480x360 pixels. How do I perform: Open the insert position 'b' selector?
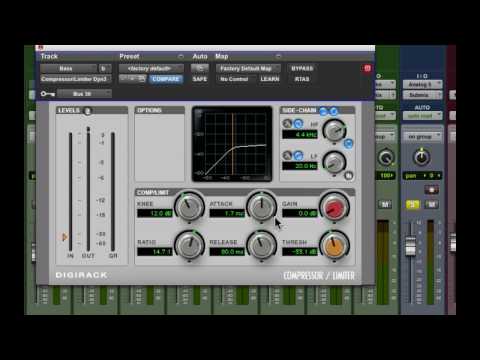click(x=105, y=68)
